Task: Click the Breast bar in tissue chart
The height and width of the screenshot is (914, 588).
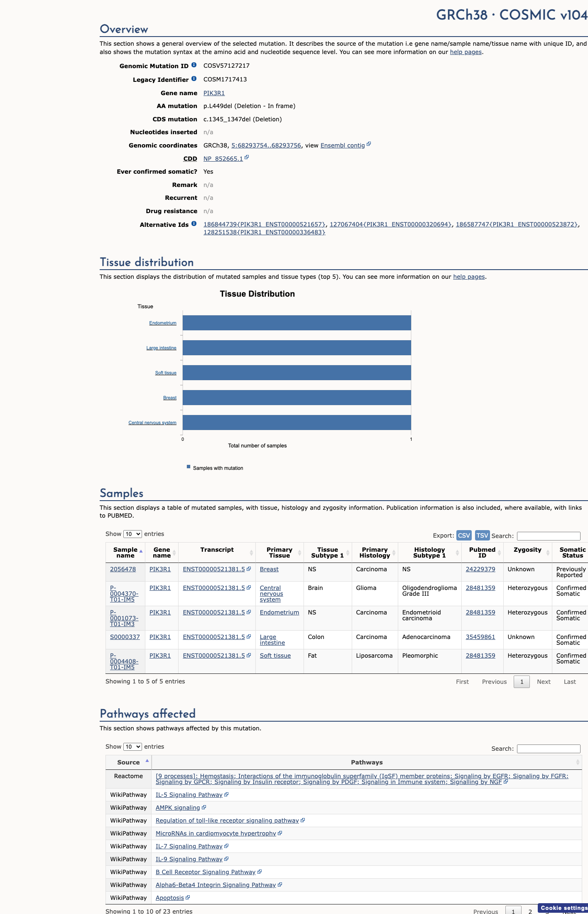Action: click(297, 398)
